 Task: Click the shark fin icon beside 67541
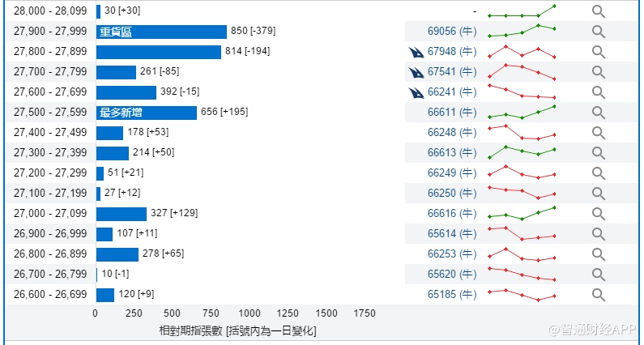417,72
